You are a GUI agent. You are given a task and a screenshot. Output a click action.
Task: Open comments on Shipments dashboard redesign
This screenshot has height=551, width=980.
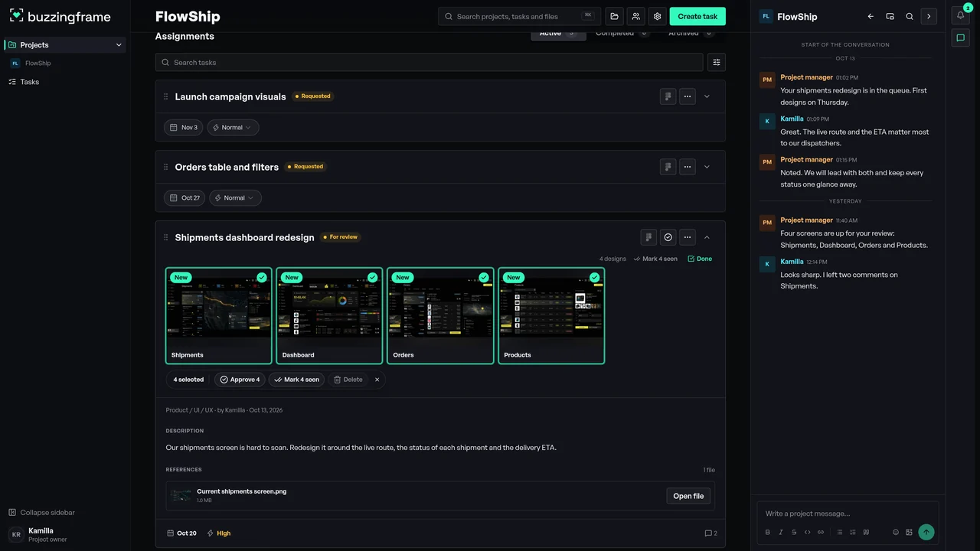point(710,533)
